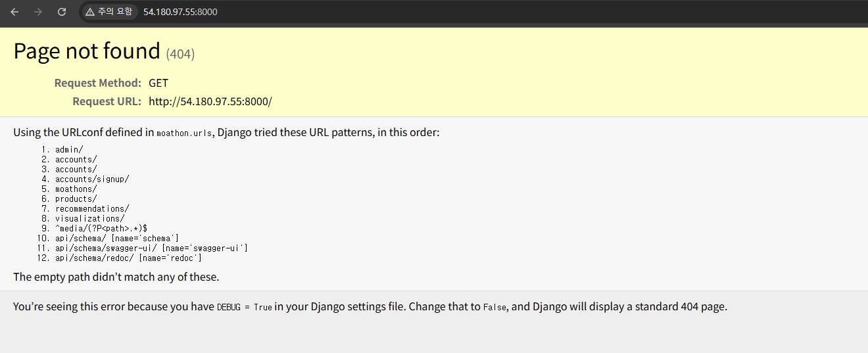Open the security warning chip beside the URL
The width and height of the screenshot is (868, 353).
click(x=109, y=12)
